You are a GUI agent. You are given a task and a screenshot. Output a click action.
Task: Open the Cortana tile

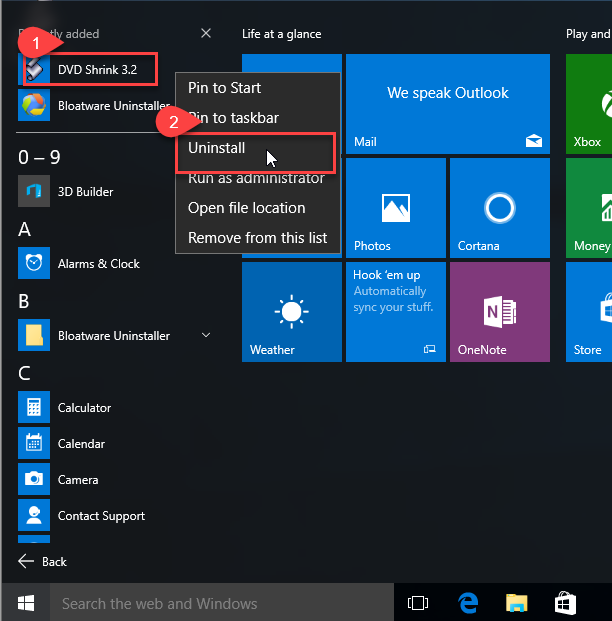tap(500, 208)
